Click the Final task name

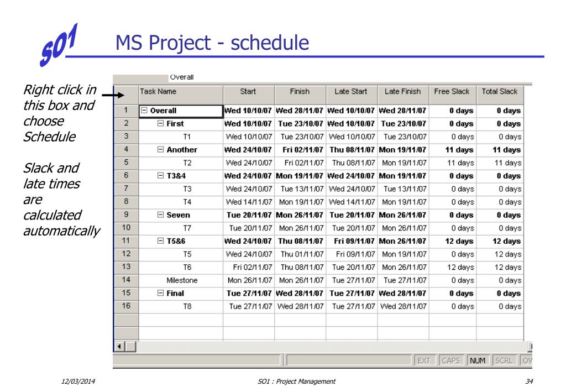coord(175,293)
